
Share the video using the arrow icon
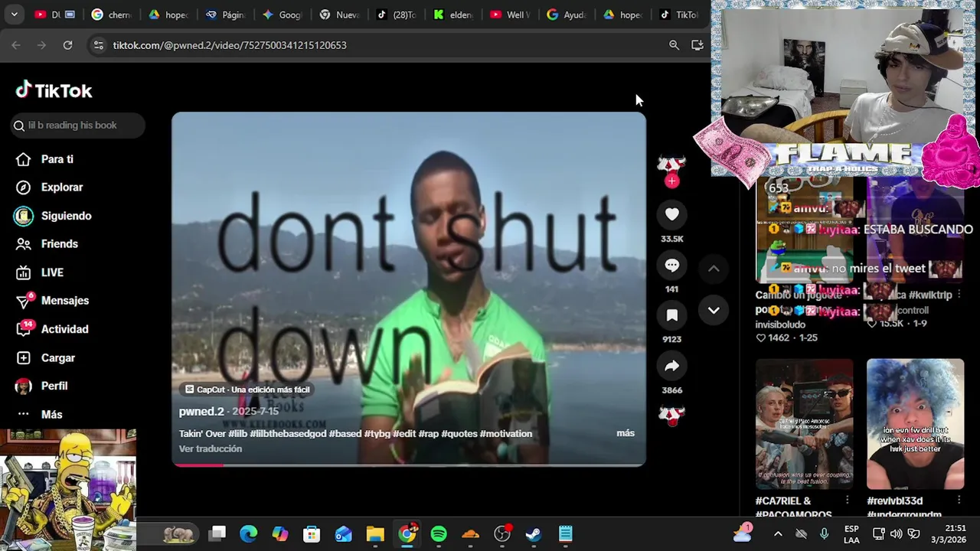[671, 367]
